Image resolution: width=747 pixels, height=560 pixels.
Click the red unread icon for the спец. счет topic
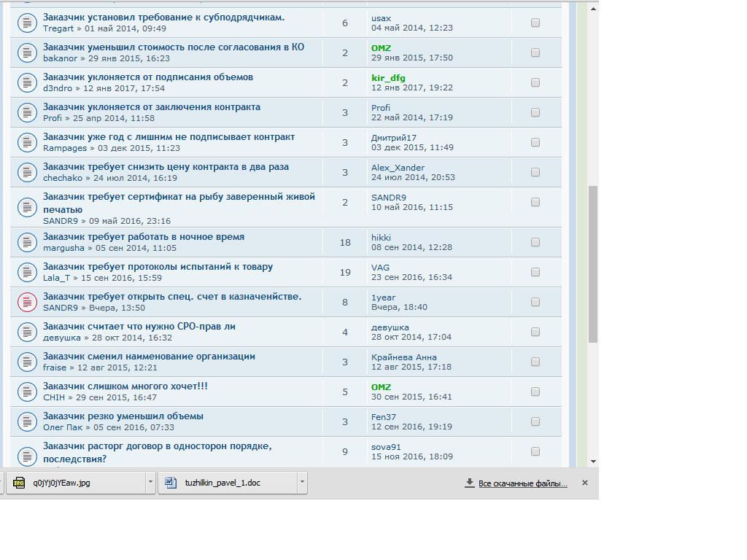point(27,302)
